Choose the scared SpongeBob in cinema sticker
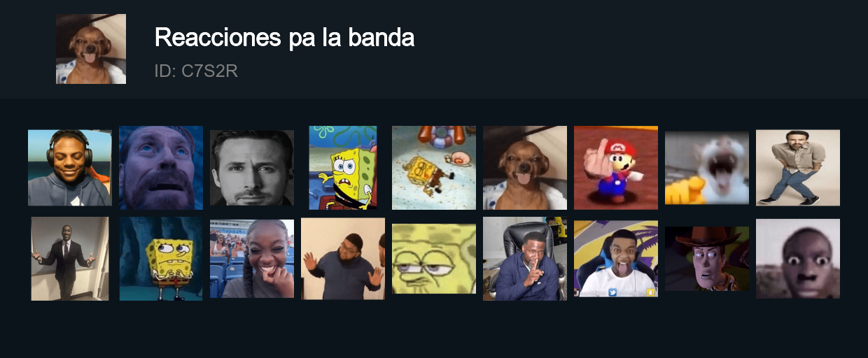 pyautogui.click(x=343, y=168)
